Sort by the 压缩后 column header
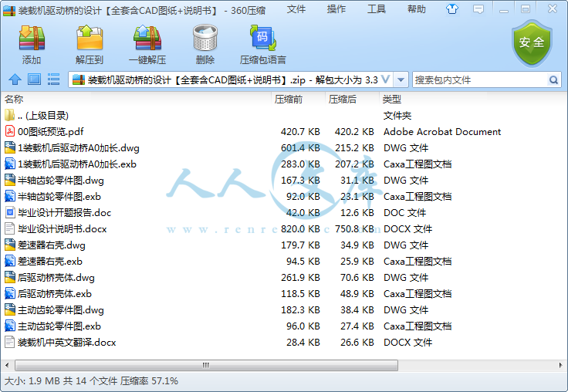The image size is (568, 392). tap(343, 99)
